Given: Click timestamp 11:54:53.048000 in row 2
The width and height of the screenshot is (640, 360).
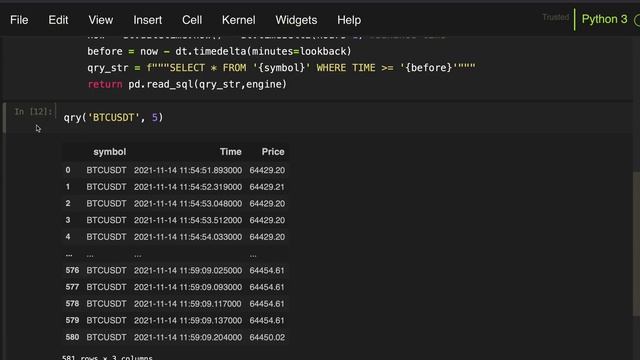Looking at the screenshot, I should click(x=188, y=204).
